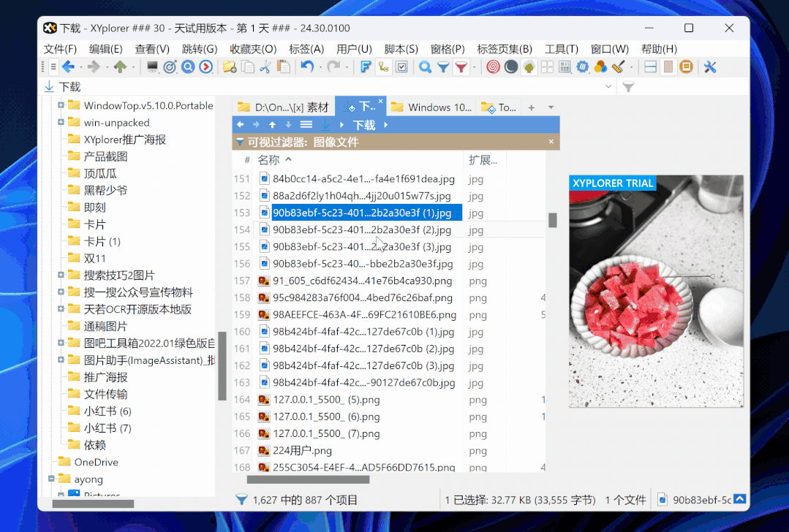The image size is (789, 532).
Task: Click the clipboard Paste icon
Action: tap(283, 67)
